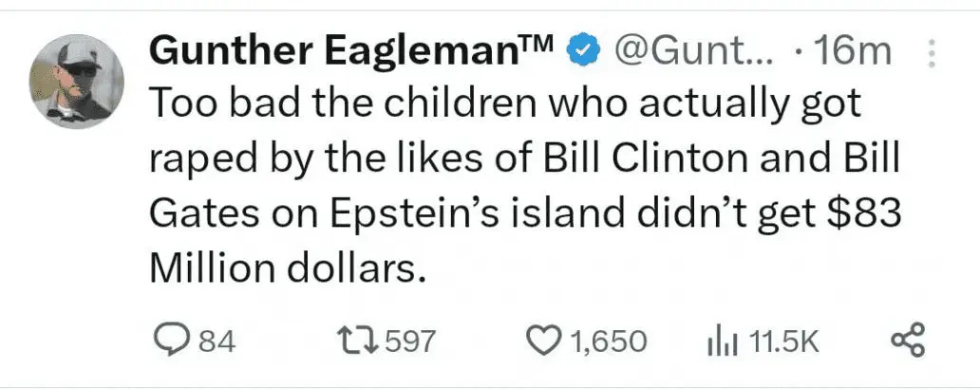This screenshot has height=389, width=980.
Task: View analytics via the bar chart icon
Action: 722,341
